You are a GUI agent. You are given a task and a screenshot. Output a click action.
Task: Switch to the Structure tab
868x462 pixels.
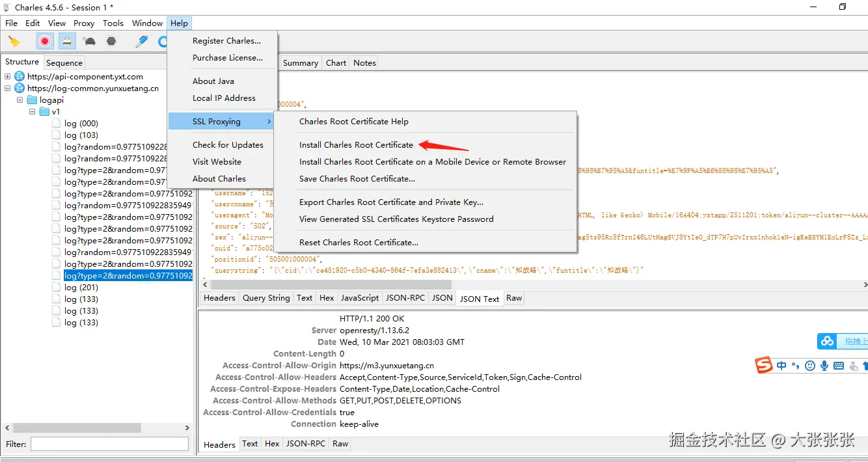pyautogui.click(x=22, y=62)
